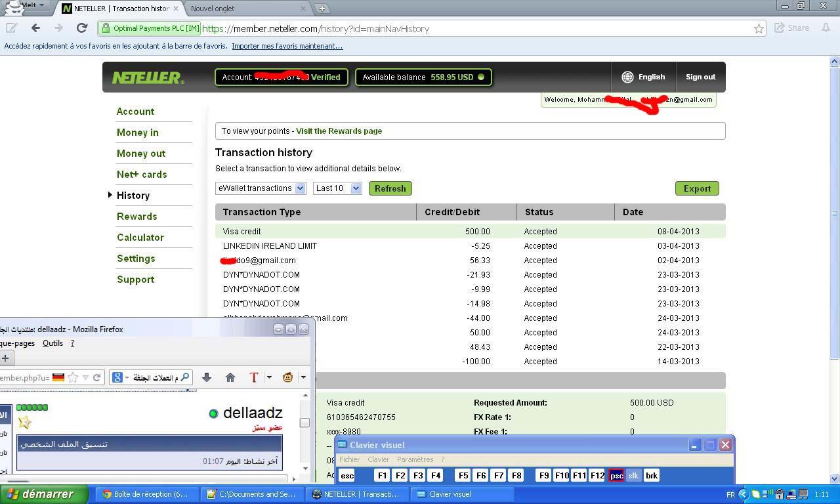Go back in Chrome browser
840x504 pixels.
pos(35,28)
